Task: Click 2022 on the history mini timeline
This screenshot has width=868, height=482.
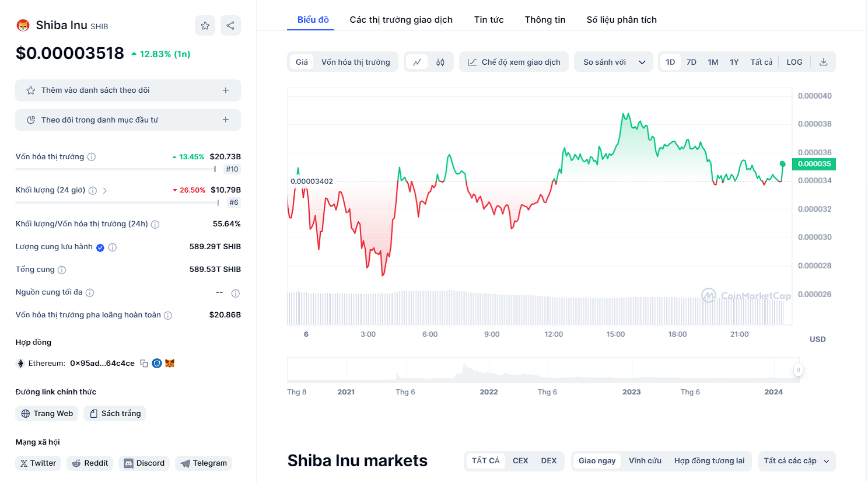Action: (489, 392)
